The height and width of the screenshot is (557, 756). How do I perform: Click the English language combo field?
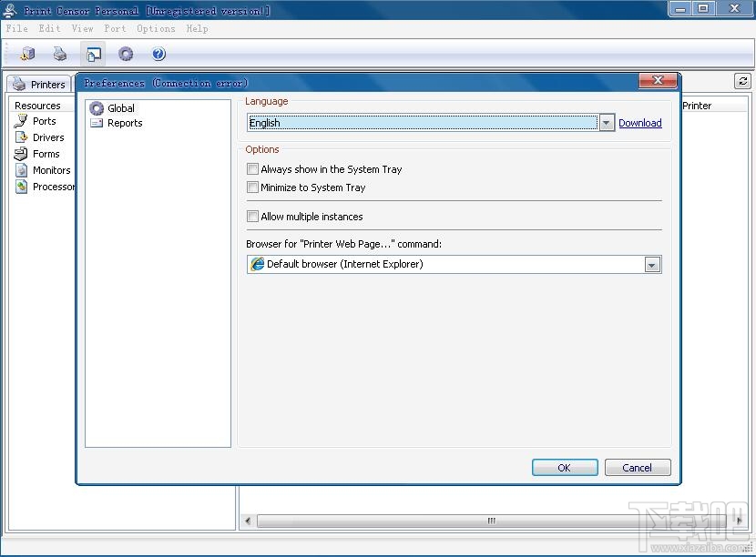click(x=423, y=123)
